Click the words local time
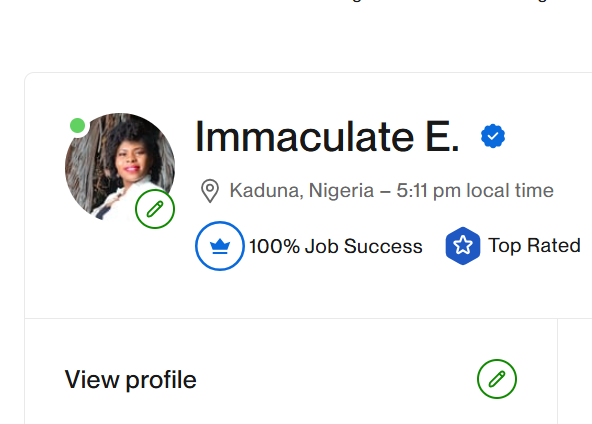 (510, 190)
